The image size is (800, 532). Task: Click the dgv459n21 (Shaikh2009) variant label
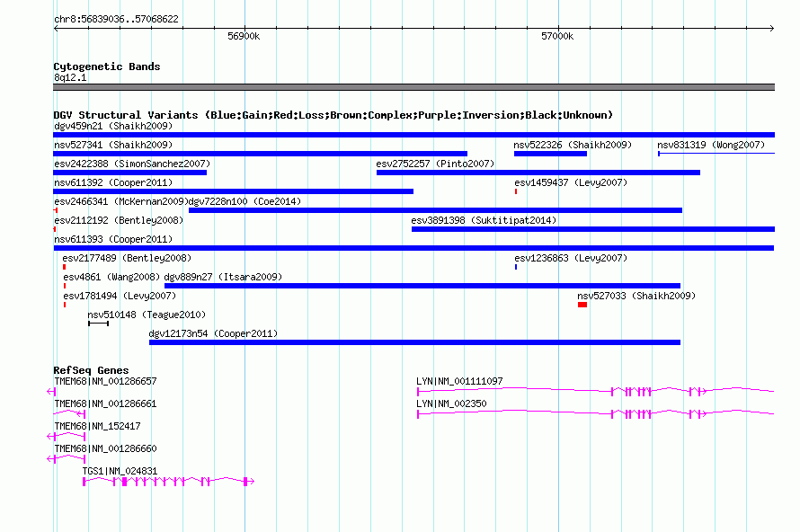(113, 126)
